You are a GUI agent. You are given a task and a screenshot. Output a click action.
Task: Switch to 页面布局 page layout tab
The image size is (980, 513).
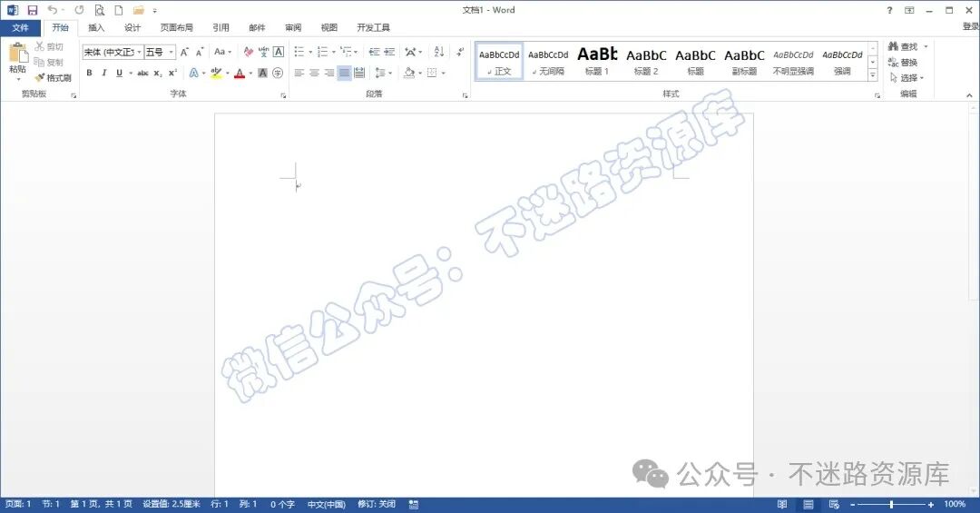[176, 27]
